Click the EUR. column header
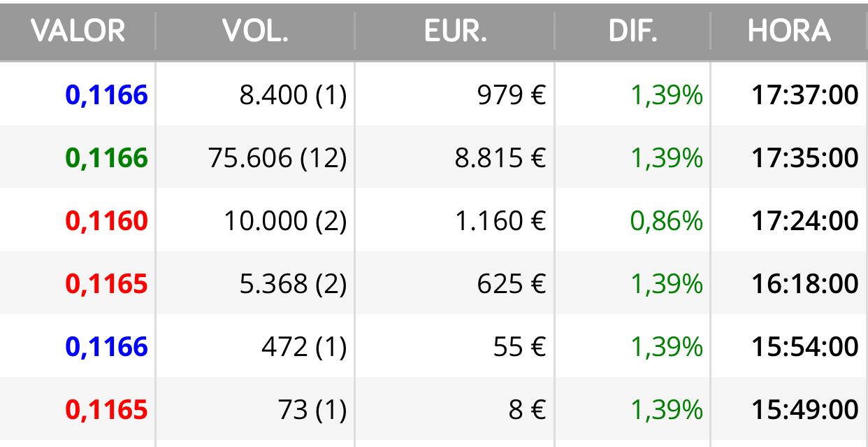 tap(455, 31)
